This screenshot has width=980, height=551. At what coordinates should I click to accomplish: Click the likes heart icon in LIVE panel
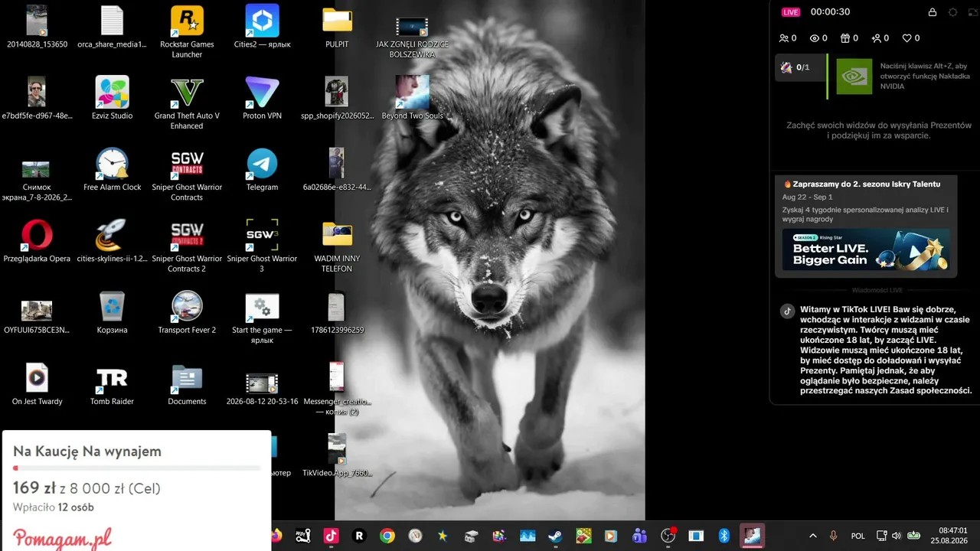906,38
